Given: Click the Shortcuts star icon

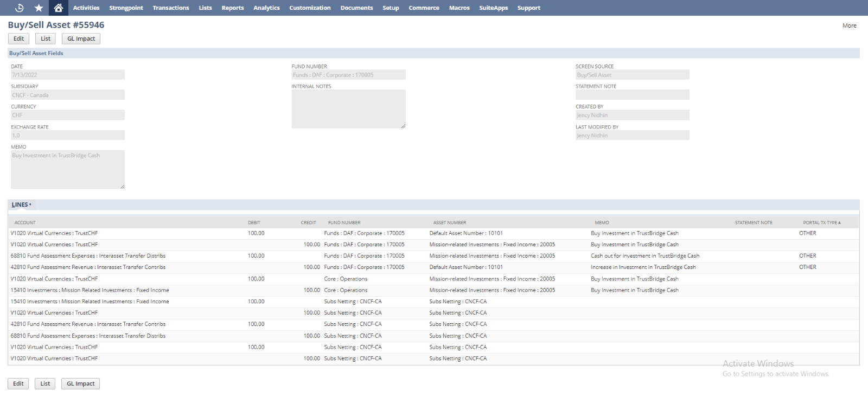Looking at the screenshot, I should coord(39,8).
